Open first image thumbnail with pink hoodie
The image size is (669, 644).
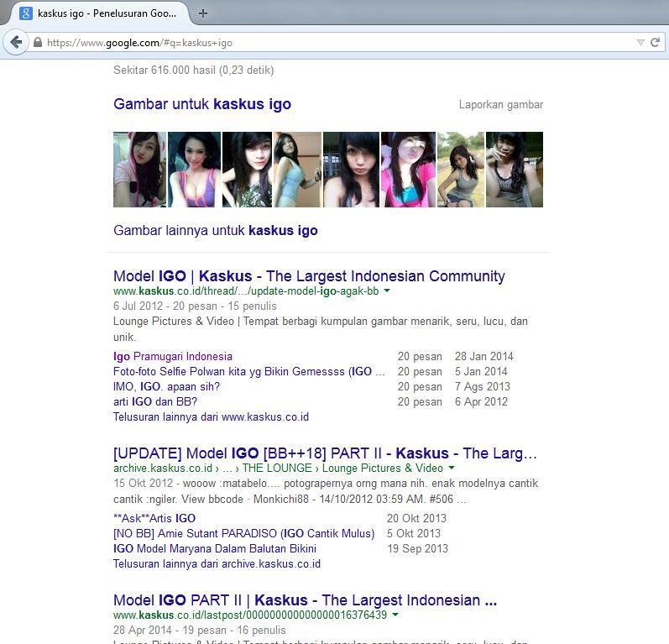pyautogui.click(x=139, y=170)
